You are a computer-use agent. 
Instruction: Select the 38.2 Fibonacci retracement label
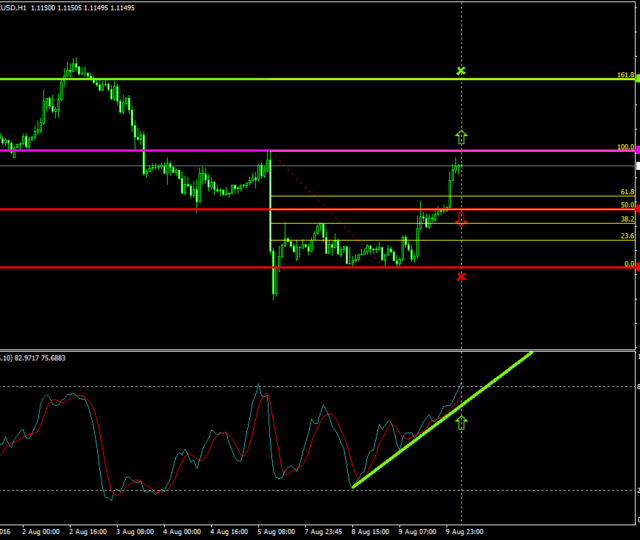(627, 218)
